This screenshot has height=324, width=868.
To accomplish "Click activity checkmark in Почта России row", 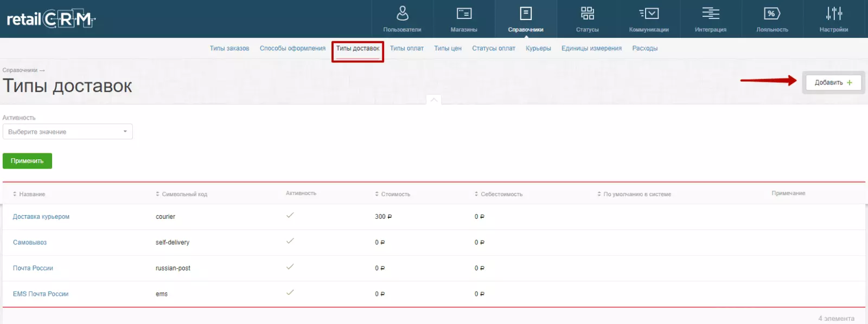I will pyautogui.click(x=290, y=267).
